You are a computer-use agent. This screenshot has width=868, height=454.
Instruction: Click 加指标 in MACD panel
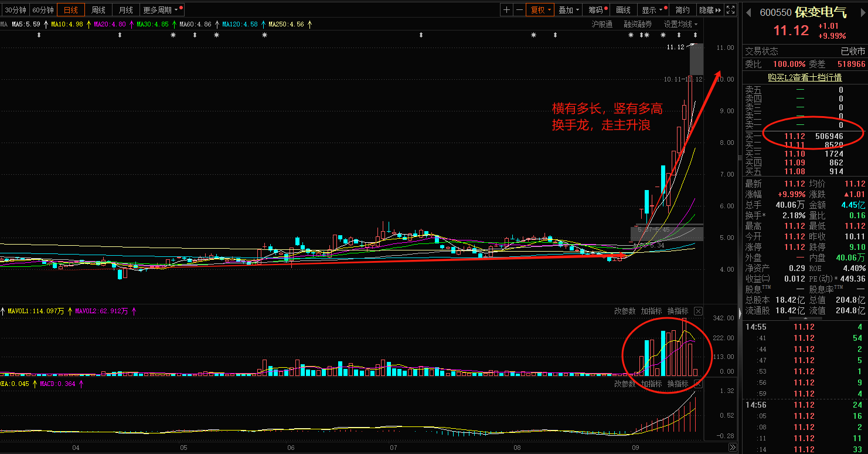point(651,384)
